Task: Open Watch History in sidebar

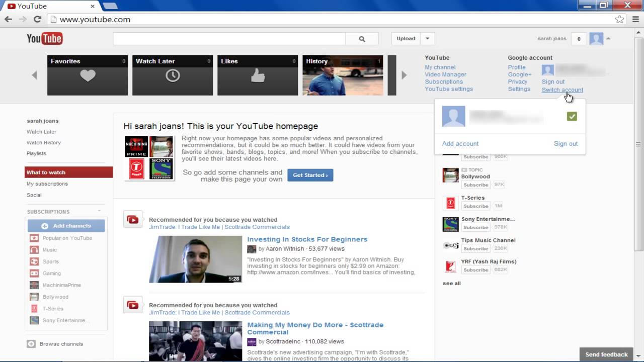Action: tap(44, 143)
